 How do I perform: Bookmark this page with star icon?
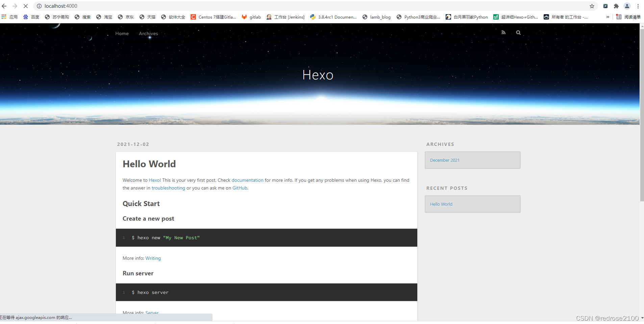pos(592,6)
